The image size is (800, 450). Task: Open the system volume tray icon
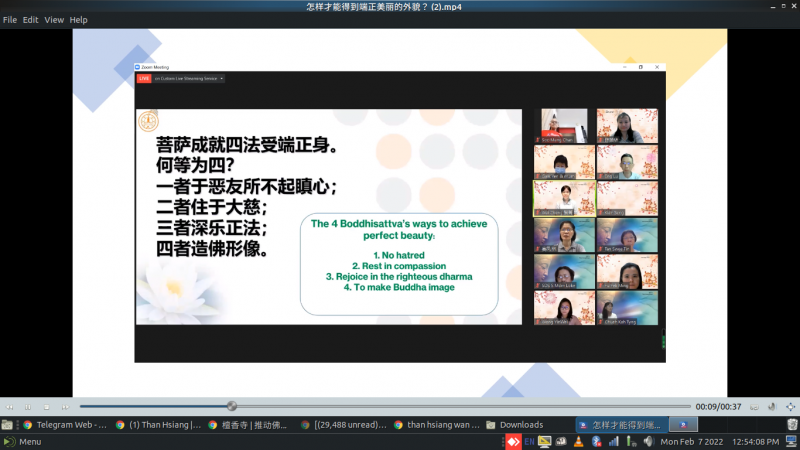647,441
